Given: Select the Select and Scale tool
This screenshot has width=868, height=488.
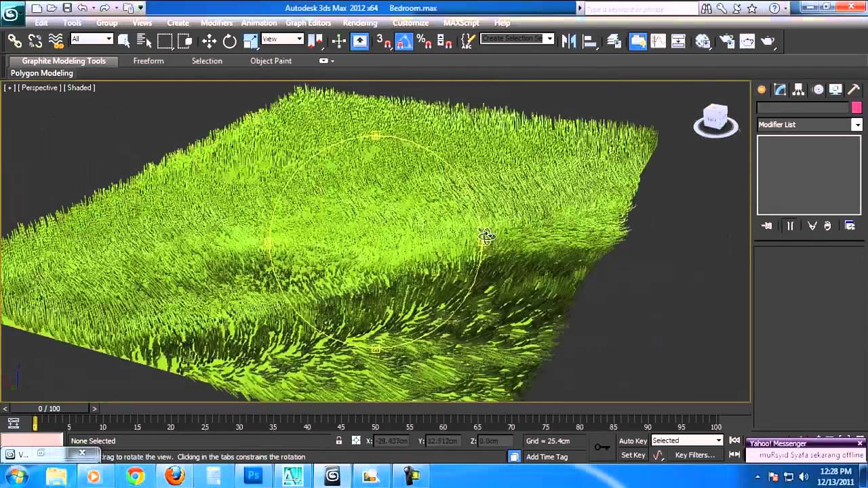Looking at the screenshot, I should click(250, 41).
